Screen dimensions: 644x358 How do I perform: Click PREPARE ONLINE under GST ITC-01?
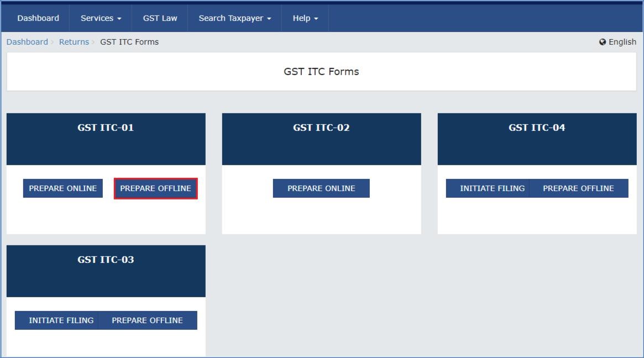(62, 188)
